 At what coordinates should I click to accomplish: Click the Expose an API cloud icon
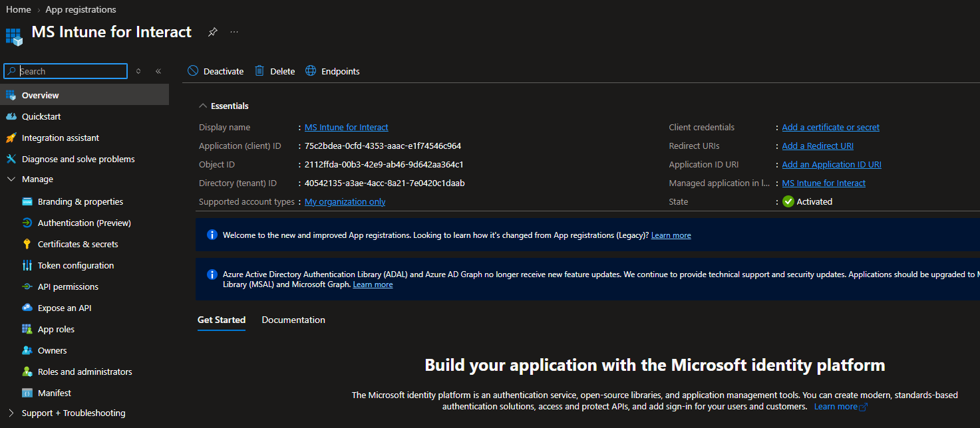pos(27,308)
